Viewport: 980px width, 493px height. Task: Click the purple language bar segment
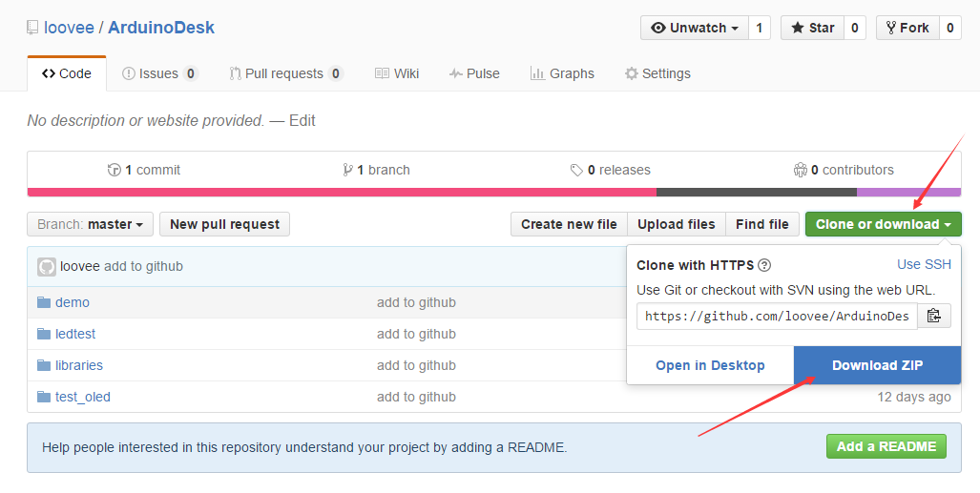point(908,193)
